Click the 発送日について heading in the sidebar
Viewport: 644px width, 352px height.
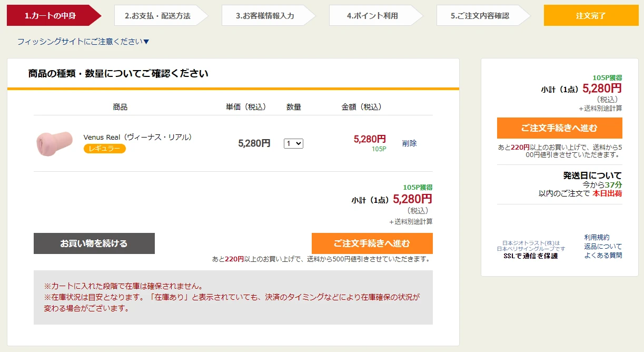point(592,175)
